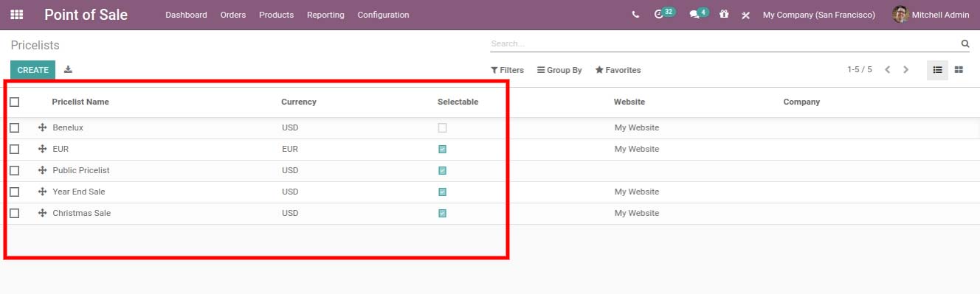Click into the Search field
Viewport: 980px width, 294px height.
coord(723,44)
